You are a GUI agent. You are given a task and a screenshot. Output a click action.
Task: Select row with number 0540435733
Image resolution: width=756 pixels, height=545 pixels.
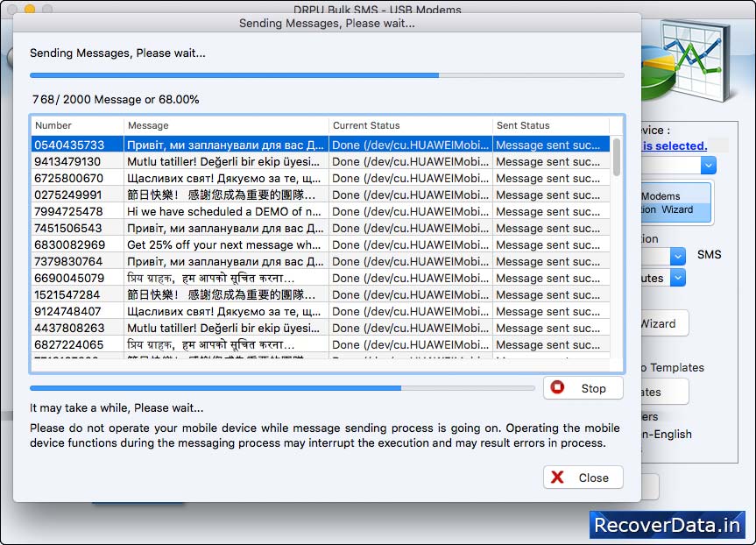point(321,145)
